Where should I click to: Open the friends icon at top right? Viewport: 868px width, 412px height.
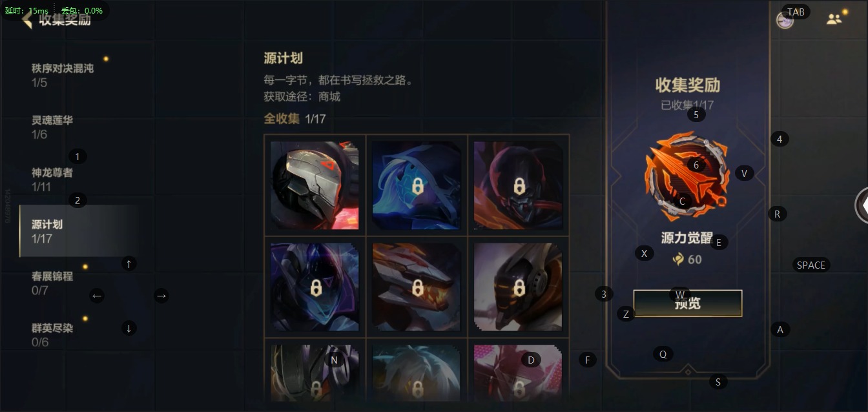(834, 19)
